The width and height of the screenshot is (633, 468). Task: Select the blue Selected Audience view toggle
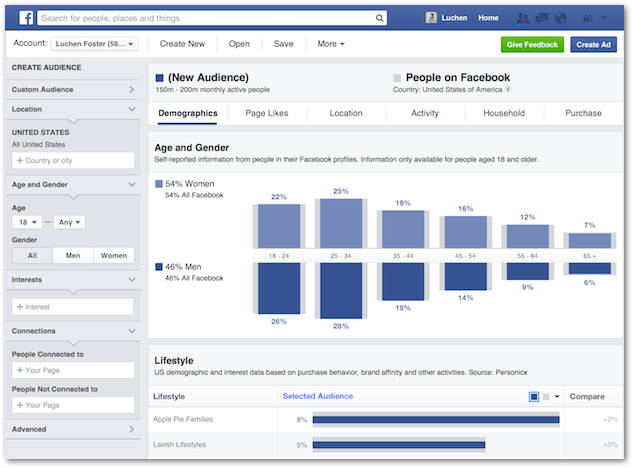[534, 397]
